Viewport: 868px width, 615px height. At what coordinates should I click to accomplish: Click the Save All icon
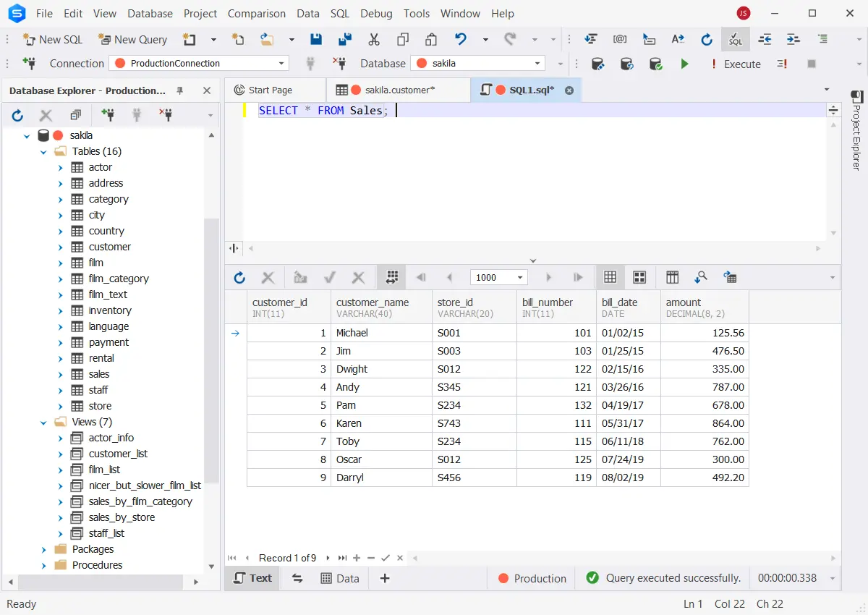(345, 39)
